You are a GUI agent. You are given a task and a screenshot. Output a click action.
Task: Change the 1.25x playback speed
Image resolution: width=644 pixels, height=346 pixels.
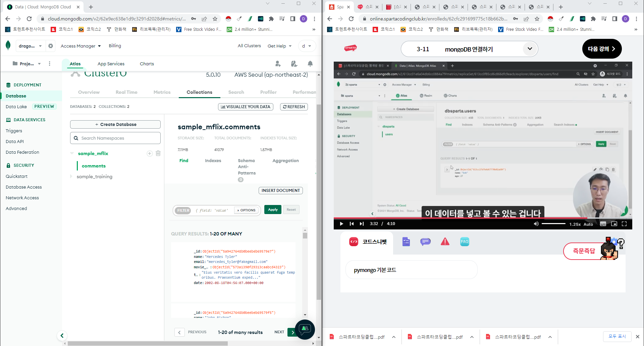(x=575, y=224)
